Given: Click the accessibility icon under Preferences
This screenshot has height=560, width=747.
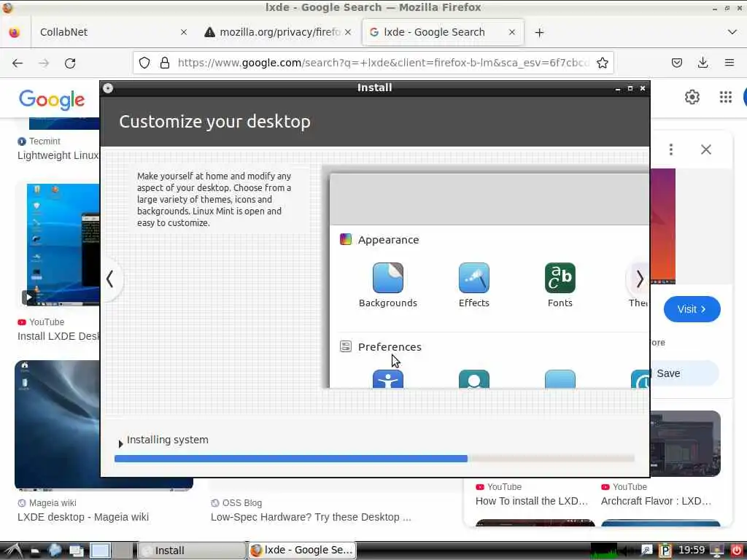Looking at the screenshot, I should click(388, 379).
